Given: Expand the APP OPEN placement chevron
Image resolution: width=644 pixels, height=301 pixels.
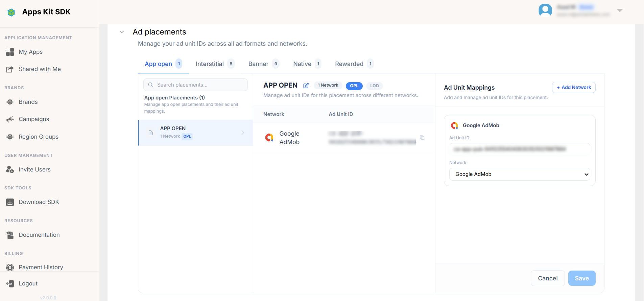Looking at the screenshot, I should pyautogui.click(x=243, y=133).
